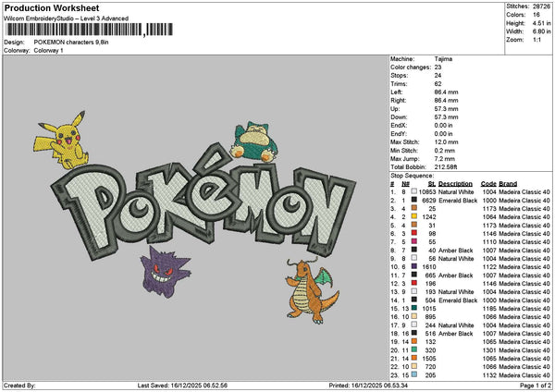
Task: Select the Min Stitch value 0.2 mm
Action: [445, 151]
